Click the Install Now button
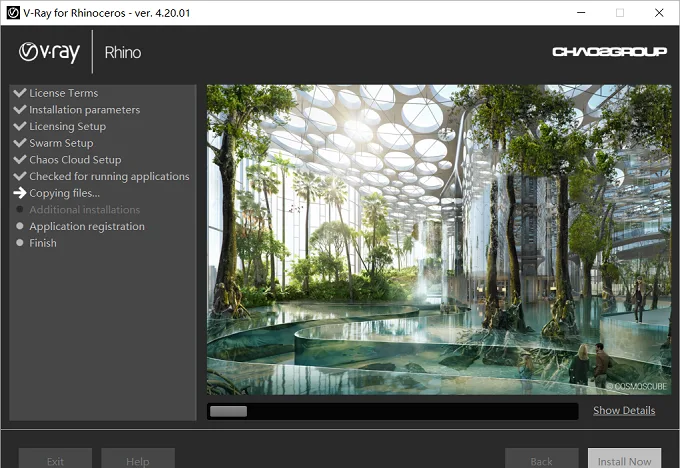680x468 pixels. coord(624,458)
